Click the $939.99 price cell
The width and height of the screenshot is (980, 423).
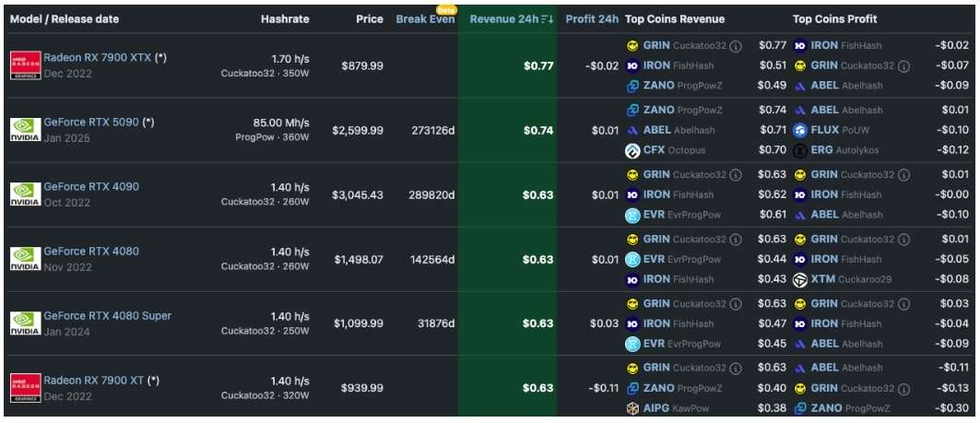tap(362, 388)
